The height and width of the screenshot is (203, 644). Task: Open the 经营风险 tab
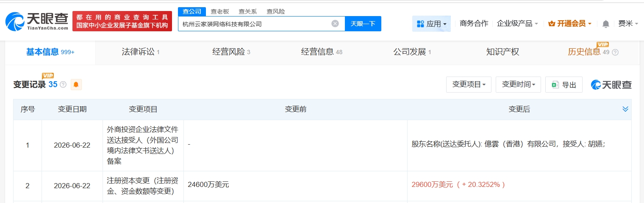point(231,52)
